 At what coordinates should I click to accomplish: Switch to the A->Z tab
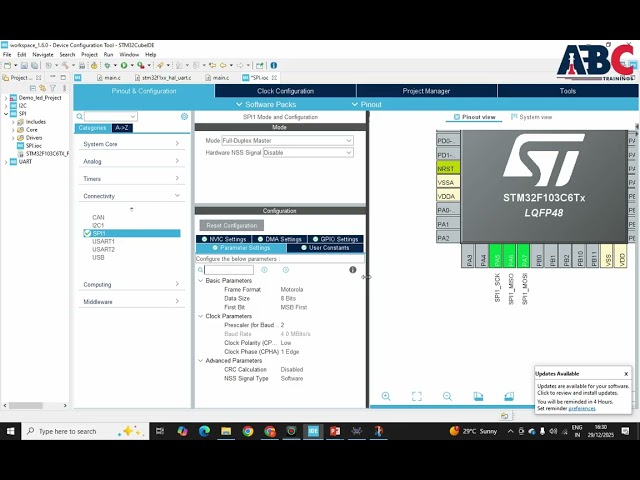(122, 128)
